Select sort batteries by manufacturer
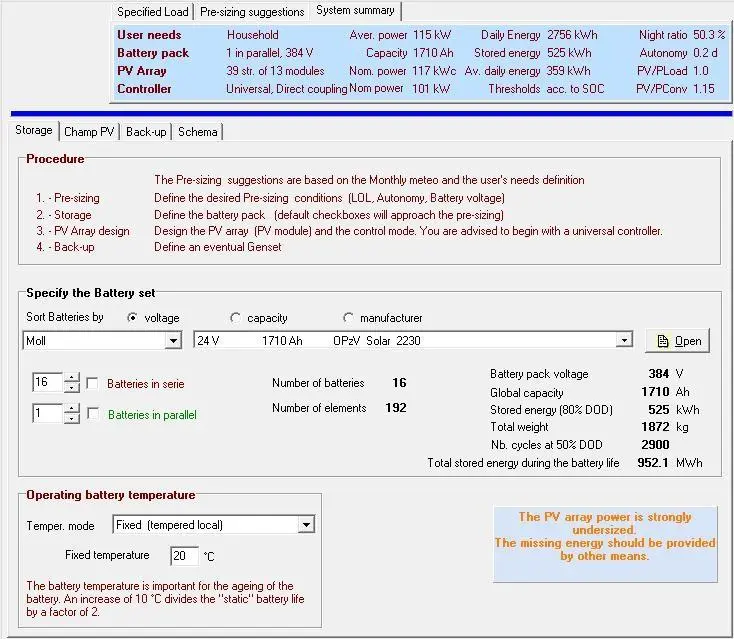This screenshot has height=639, width=734. (x=349, y=318)
